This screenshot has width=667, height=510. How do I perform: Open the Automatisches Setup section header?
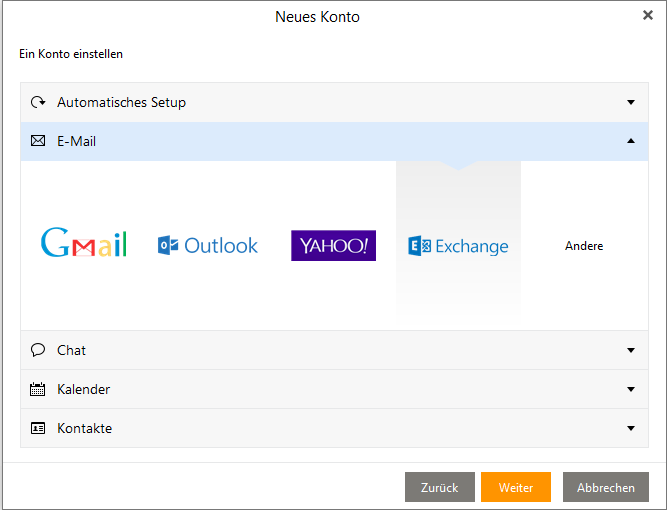click(121, 102)
